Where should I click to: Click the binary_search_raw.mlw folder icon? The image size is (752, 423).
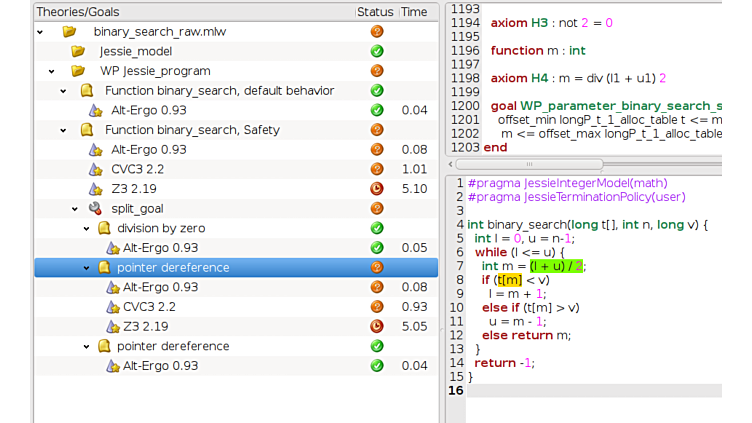coord(69,32)
